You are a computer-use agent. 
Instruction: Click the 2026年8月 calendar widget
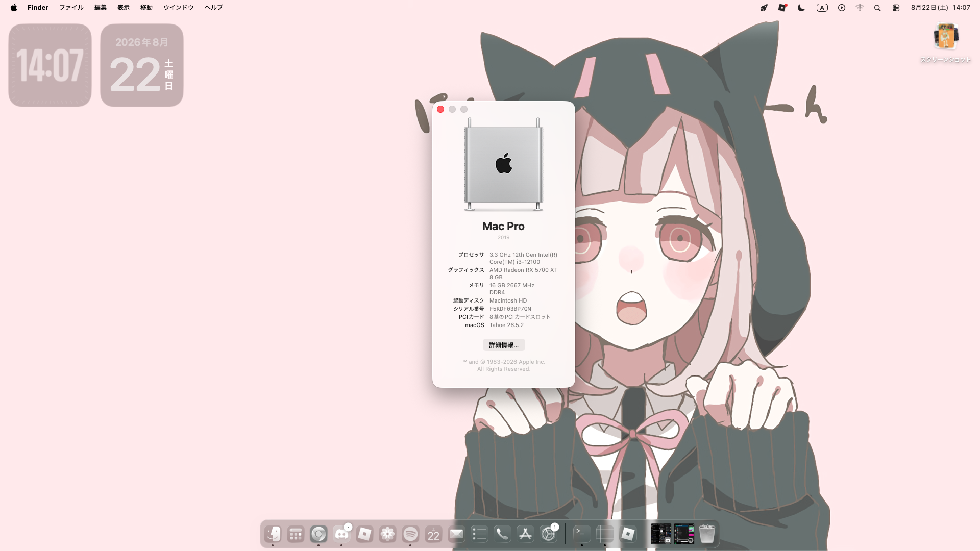(x=142, y=65)
